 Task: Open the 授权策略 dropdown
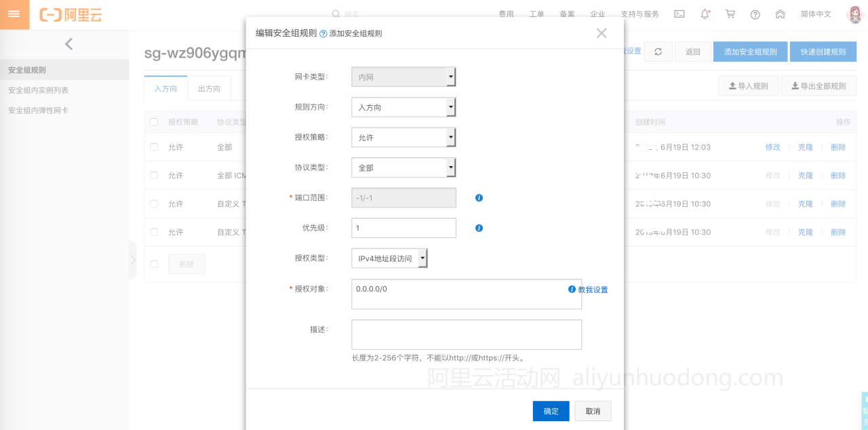pyautogui.click(x=403, y=138)
